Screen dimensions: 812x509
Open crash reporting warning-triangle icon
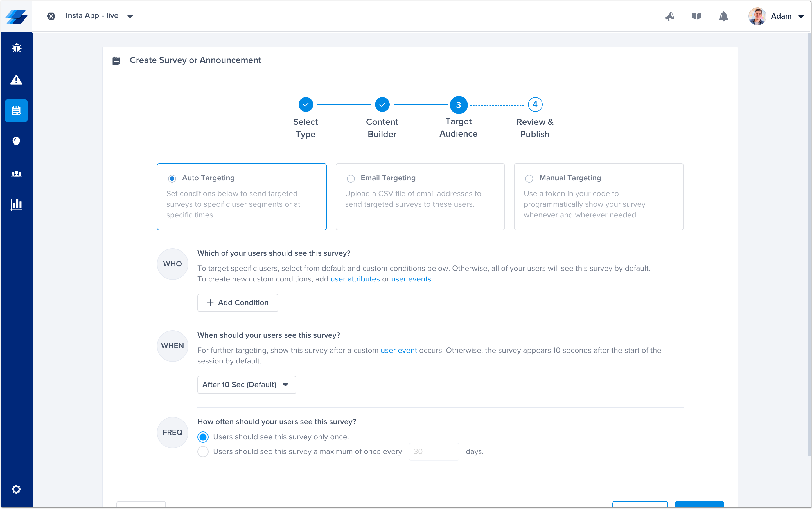coord(16,80)
